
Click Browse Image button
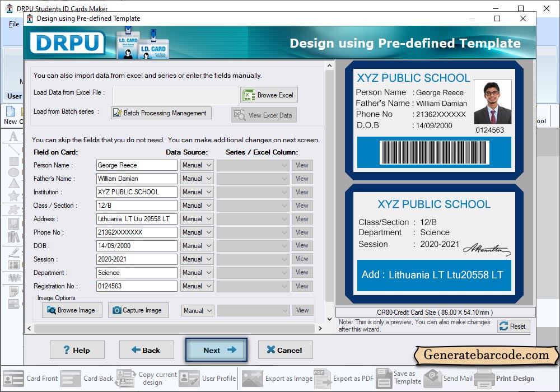coord(72,310)
